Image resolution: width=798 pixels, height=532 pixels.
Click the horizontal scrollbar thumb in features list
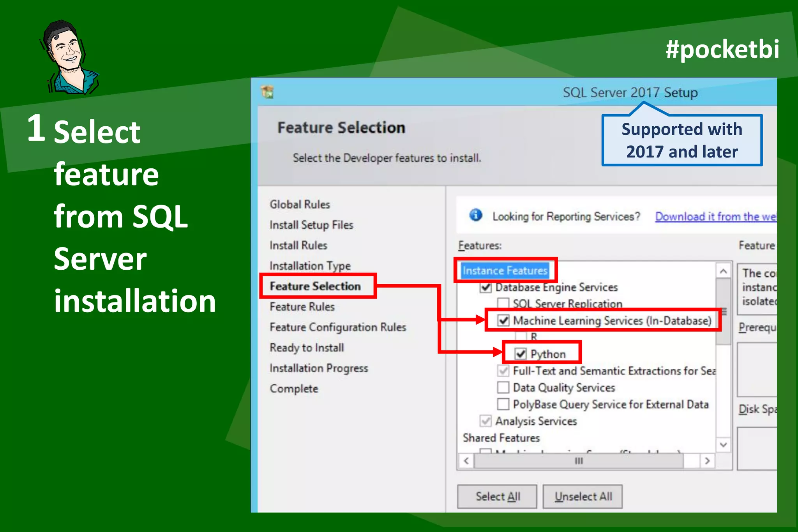(x=579, y=461)
